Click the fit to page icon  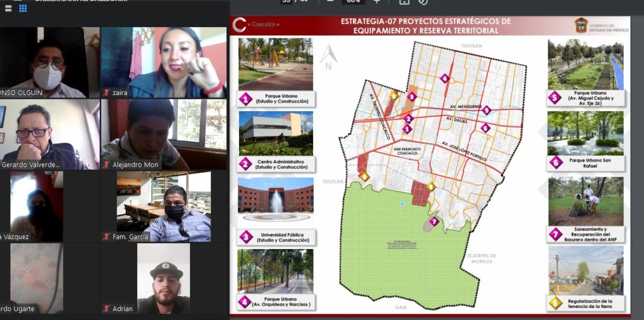coord(404,2)
